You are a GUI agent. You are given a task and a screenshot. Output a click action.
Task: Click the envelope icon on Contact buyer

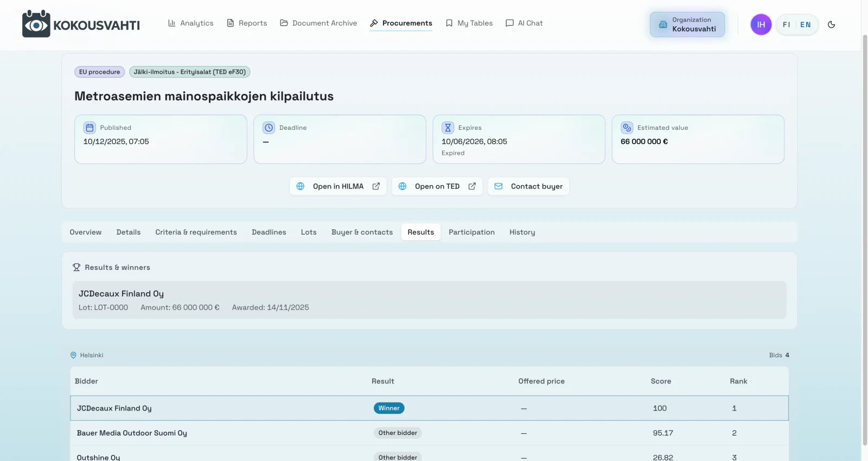(499, 186)
